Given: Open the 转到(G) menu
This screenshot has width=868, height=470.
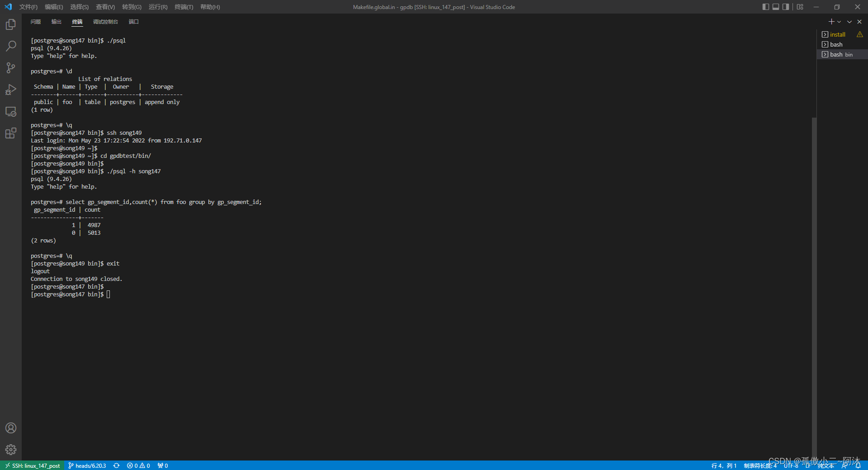Looking at the screenshot, I should click(x=132, y=7).
